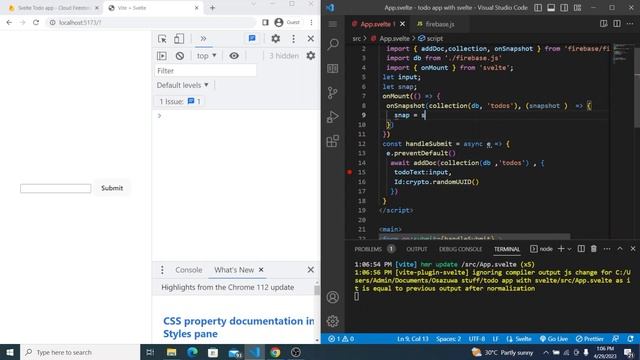The image size is (640, 360).
Task: Split the editor right
Action: [x=617, y=24]
